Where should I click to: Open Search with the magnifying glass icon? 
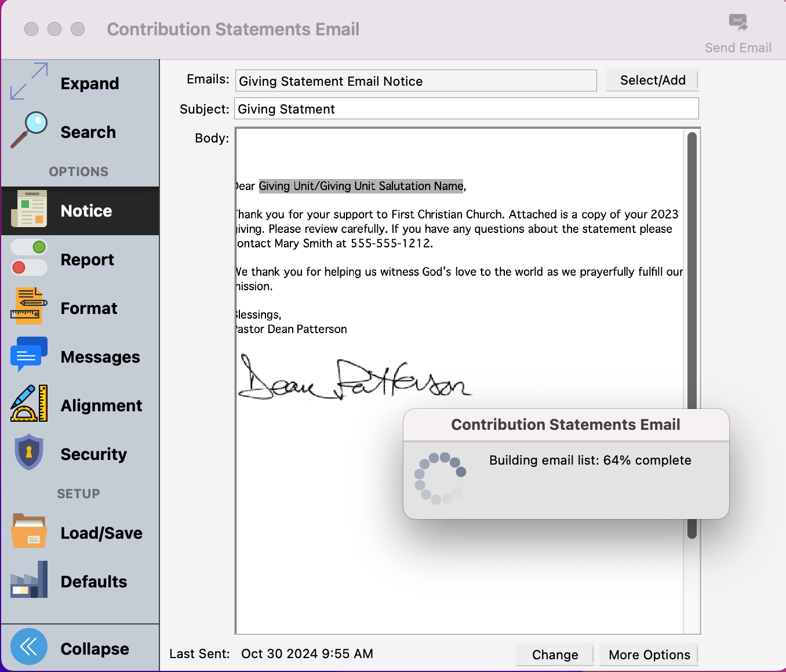pos(29,130)
